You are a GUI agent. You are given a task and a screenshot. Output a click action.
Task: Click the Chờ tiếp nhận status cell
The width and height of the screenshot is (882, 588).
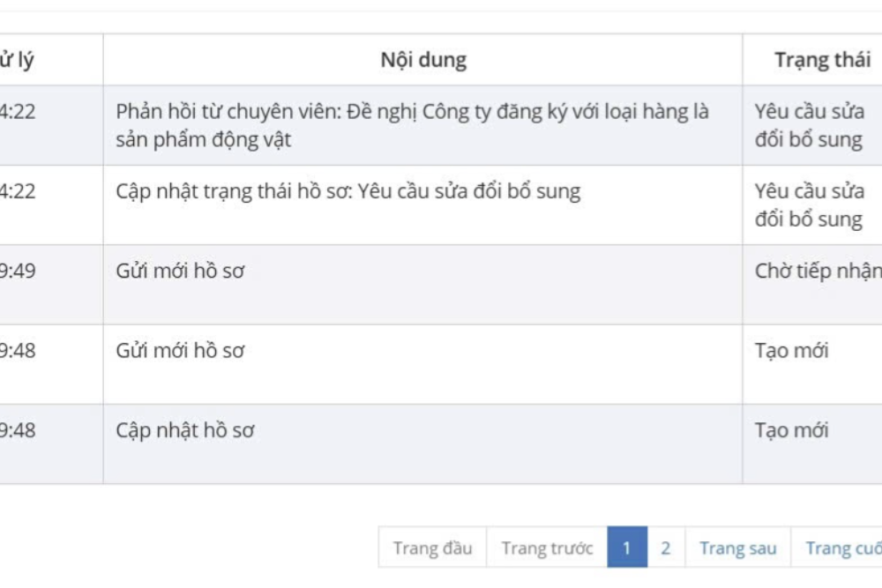coord(817,272)
